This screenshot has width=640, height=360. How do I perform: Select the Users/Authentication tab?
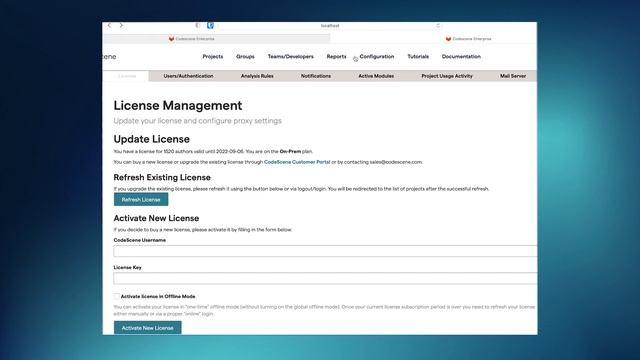click(188, 76)
